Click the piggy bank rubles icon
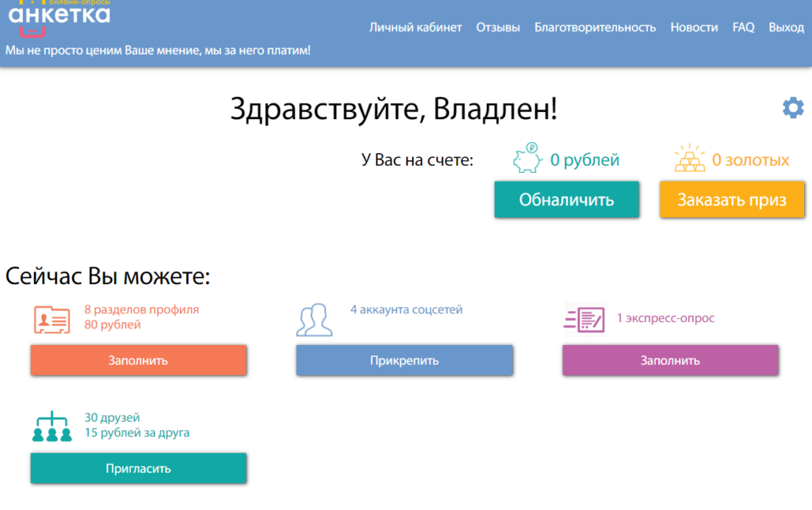This screenshot has width=812, height=510. (527, 159)
